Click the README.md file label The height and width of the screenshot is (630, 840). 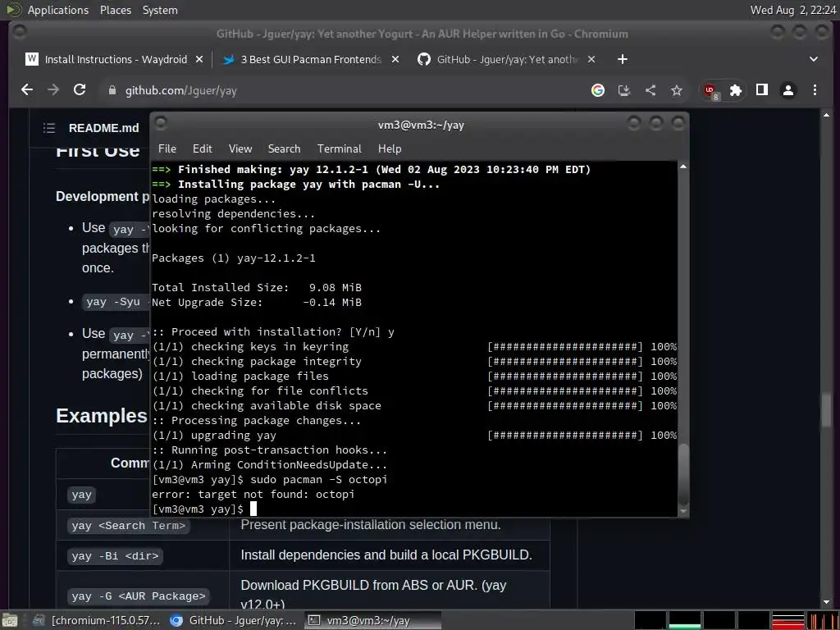(104, 128)
